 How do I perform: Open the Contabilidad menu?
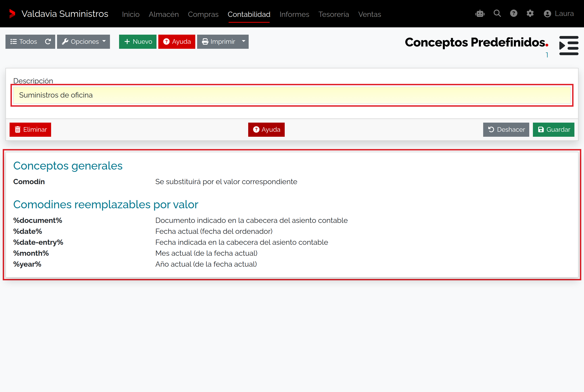click(x=249, y=14)
